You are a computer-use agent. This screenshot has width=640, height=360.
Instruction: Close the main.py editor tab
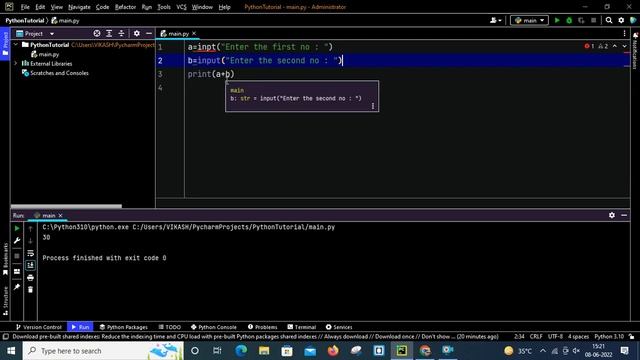coord(194,33)
